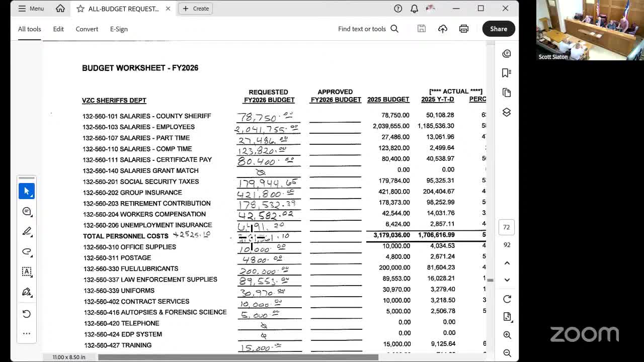Screen dimensions: 644x362
Task: Add a comment with the sticky note tool
Action: (27, 212)
